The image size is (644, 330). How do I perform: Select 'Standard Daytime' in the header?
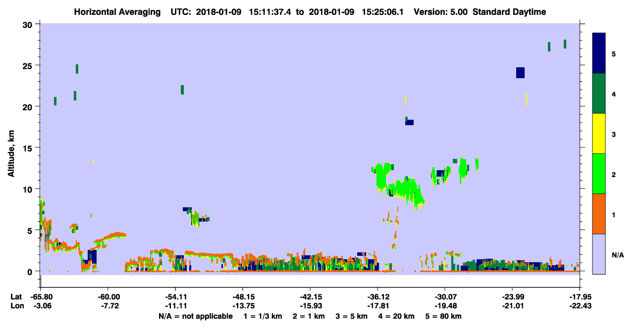(510, 12)
